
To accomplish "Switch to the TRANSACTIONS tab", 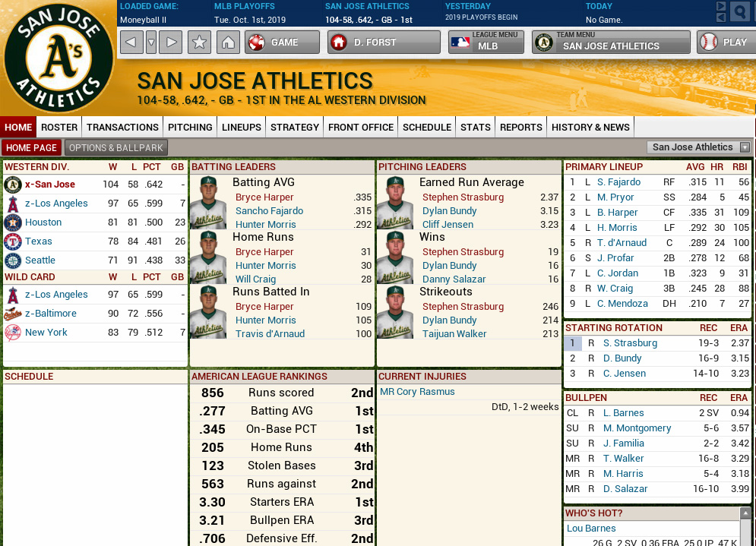I will tap(122, 128).
